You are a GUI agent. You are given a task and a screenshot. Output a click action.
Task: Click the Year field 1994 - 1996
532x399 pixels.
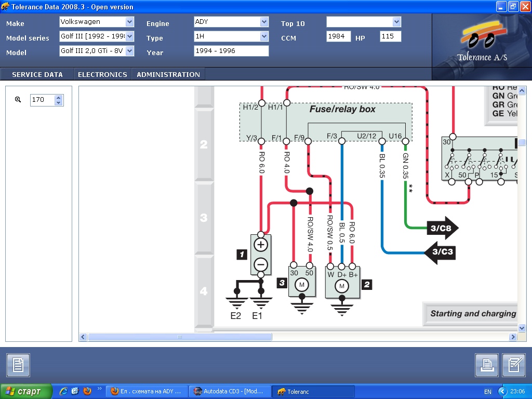[x=231, y=51]
